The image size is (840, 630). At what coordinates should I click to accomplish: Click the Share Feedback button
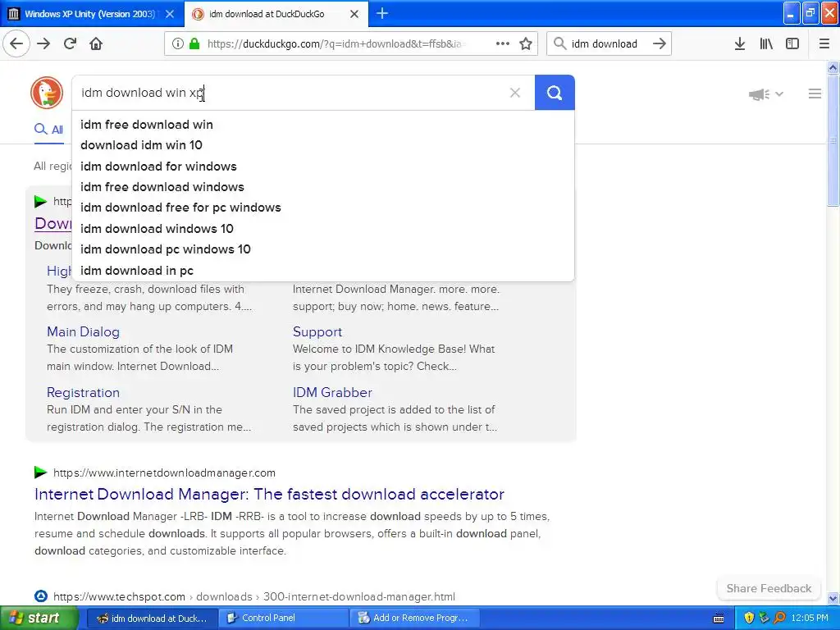click(x=769, y=588)
